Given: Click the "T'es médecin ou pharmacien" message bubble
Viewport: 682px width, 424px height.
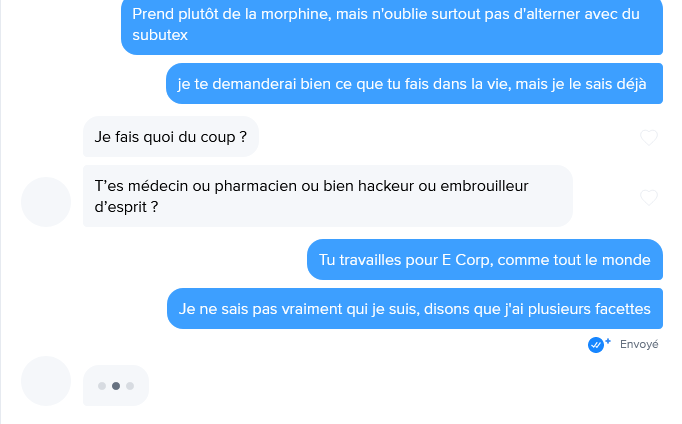Looking at the screenshot, I should click(327, 196).
